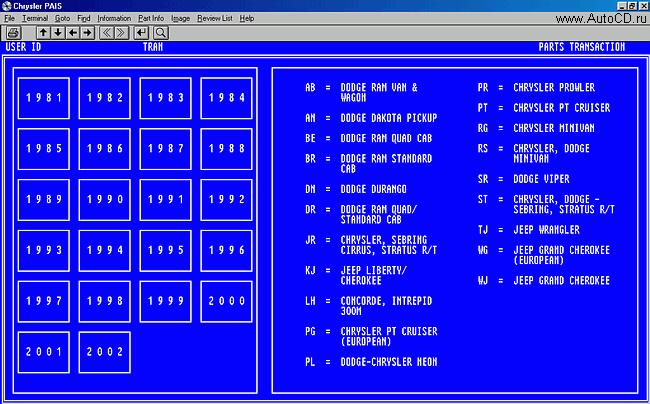Select model year 1998
The width and height of the screenshot is (650, 404).
point(104,301)
